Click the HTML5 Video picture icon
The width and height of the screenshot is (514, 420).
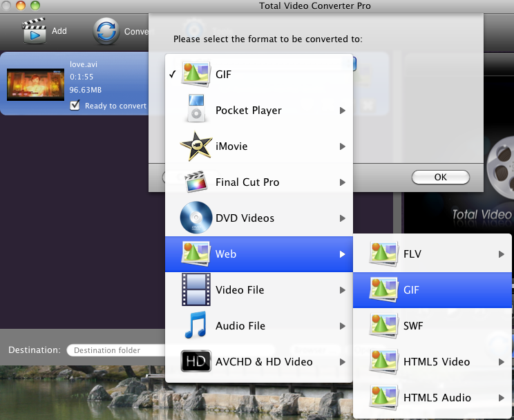(383, 362)
